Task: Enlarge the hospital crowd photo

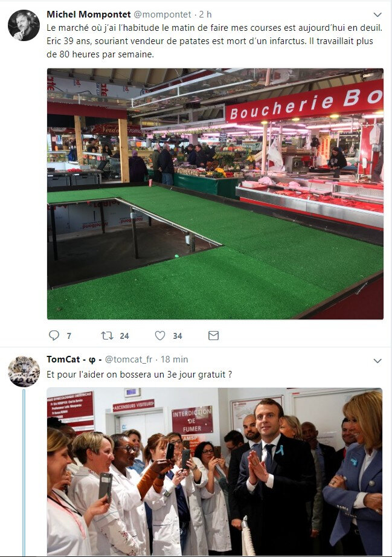Action: pos(215,472)
